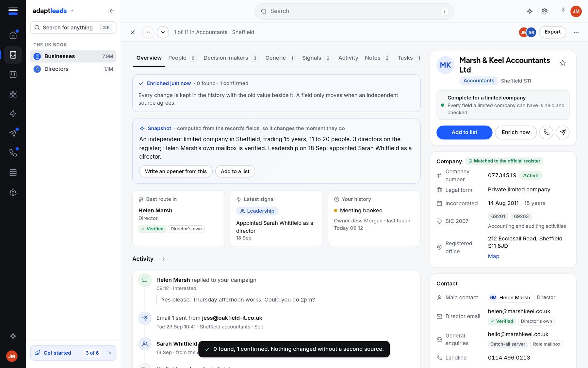The height and width of the screenshot is (368, 588).
Task: Click the send button beside the call icon
Action: (x=563, y=132)
